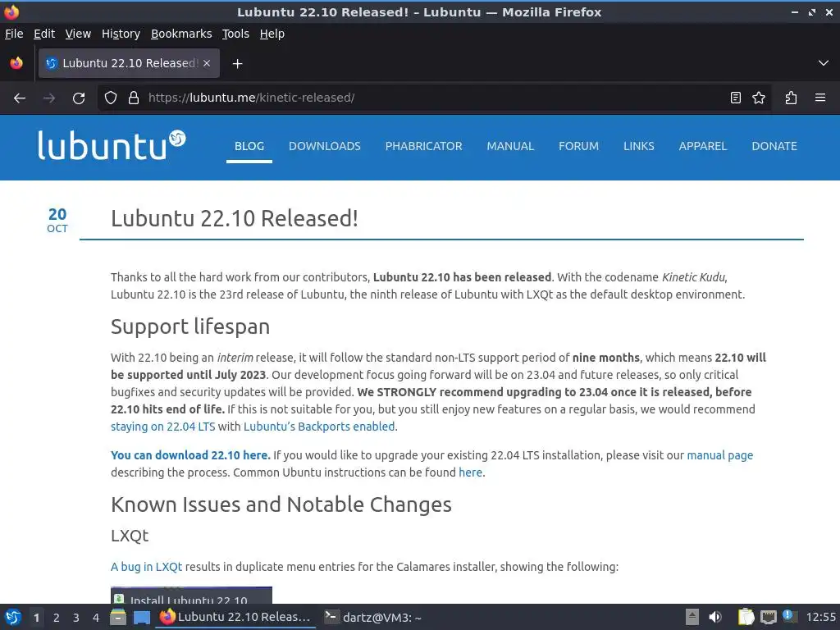Open the Extensions puzzle icon
This screenshot has width=840, height=630.
click(791, 98)
